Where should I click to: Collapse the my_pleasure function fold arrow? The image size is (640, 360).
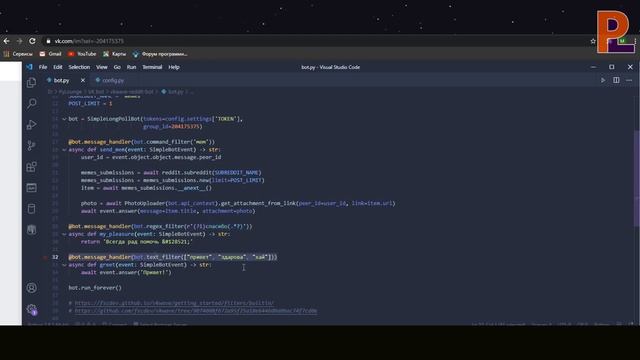point(64,234)
